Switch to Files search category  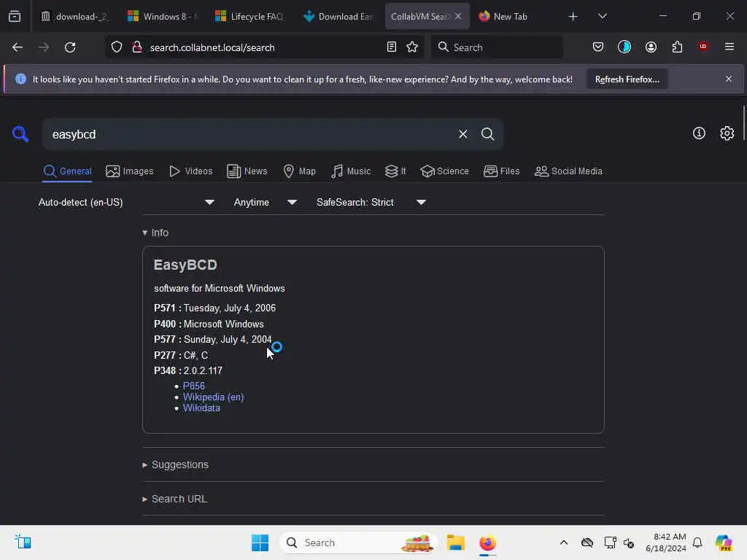coord(502,171)
